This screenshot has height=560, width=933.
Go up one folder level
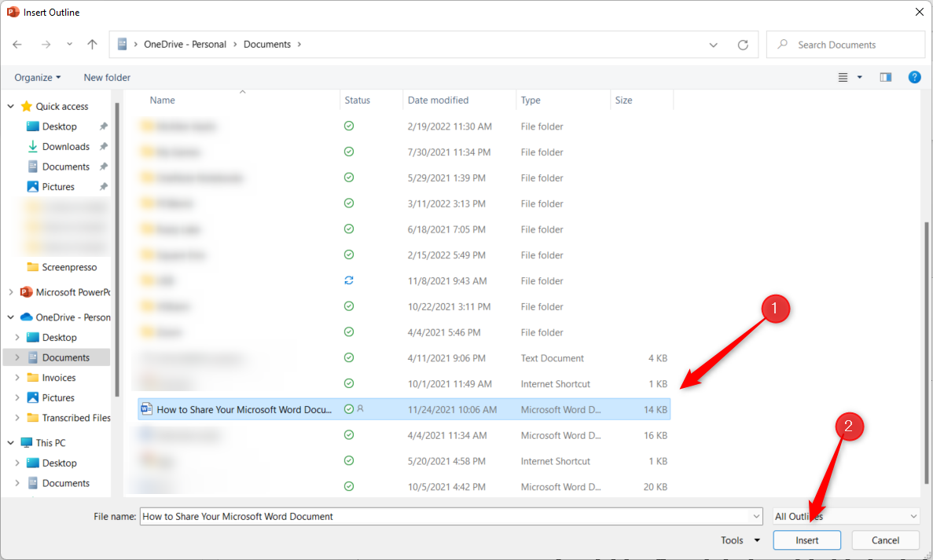coord(92,44)
